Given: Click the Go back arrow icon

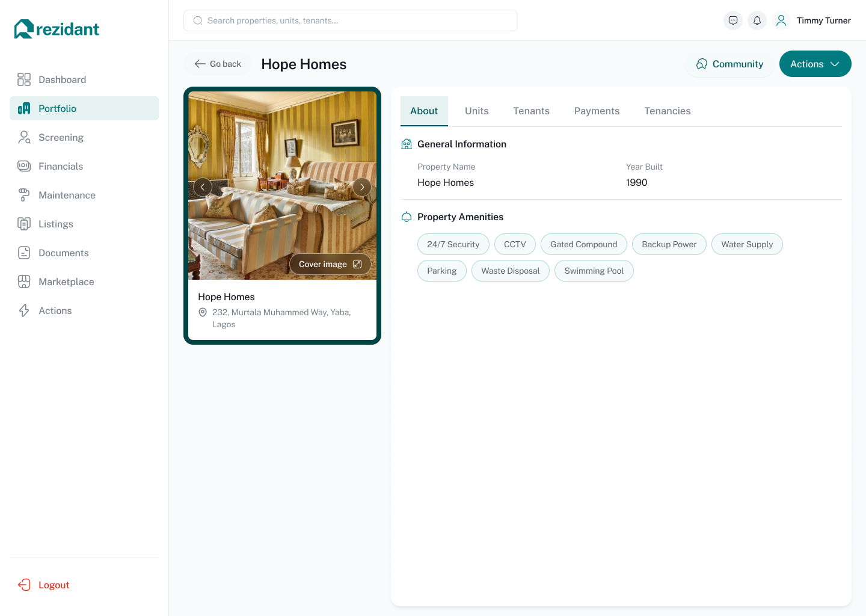Looking at the screenshot, I should point(200,64).
